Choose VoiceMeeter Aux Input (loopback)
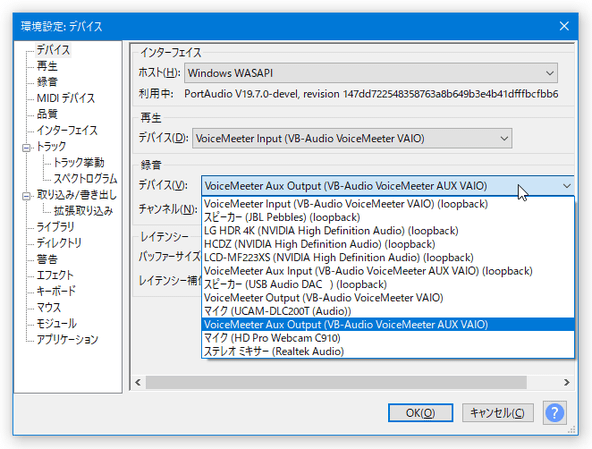The image size is (592, 449). click(x=388, y=271)
